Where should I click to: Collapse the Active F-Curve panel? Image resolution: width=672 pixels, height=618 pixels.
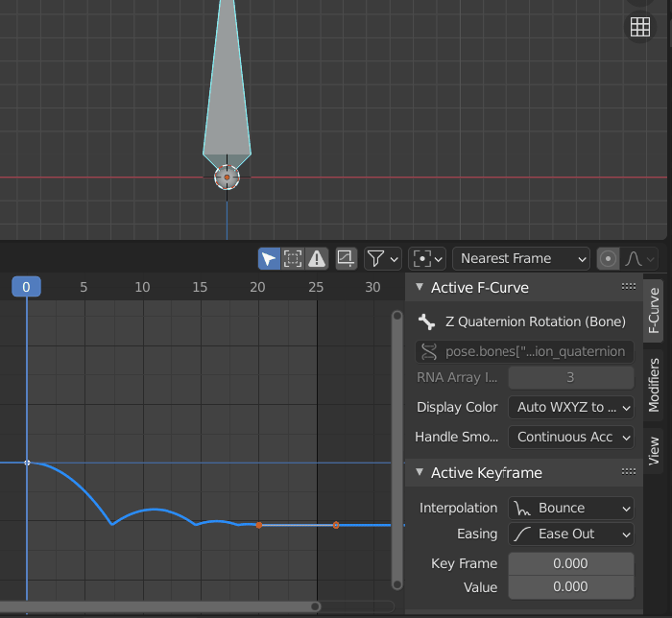(x=420, y=287)
